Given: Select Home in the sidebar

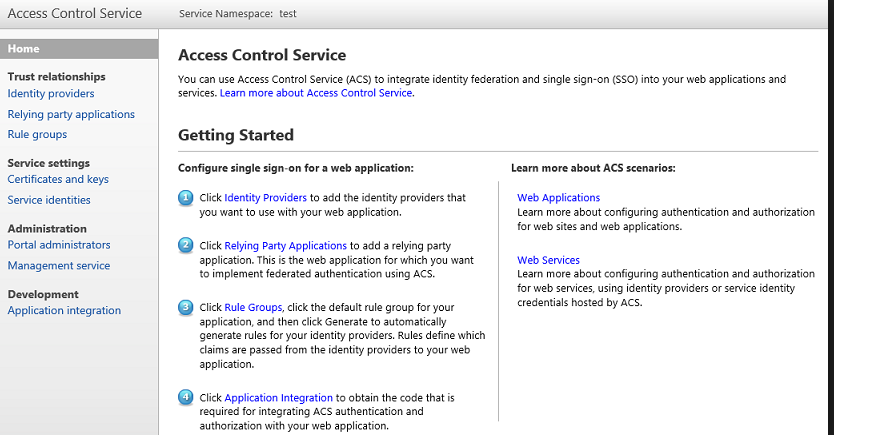Looking at the screenshot, I should (79, 49).
